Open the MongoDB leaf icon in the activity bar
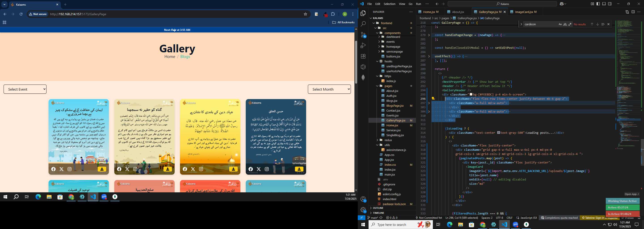 [363, 78]
